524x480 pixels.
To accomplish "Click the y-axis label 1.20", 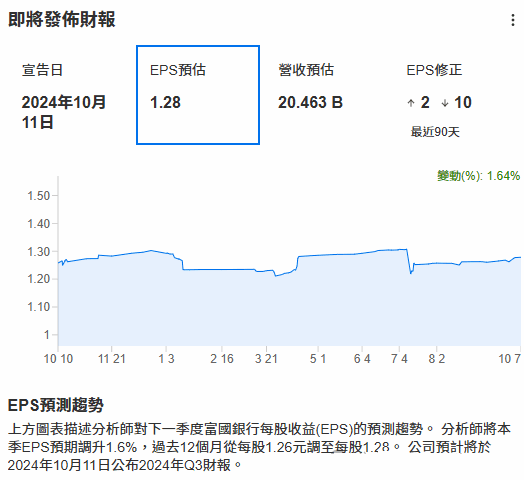I will 39,279.
